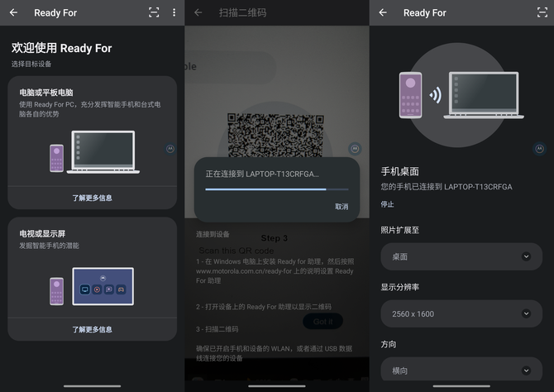Tap the QR scan icon in top bar

tap(154, 12)
